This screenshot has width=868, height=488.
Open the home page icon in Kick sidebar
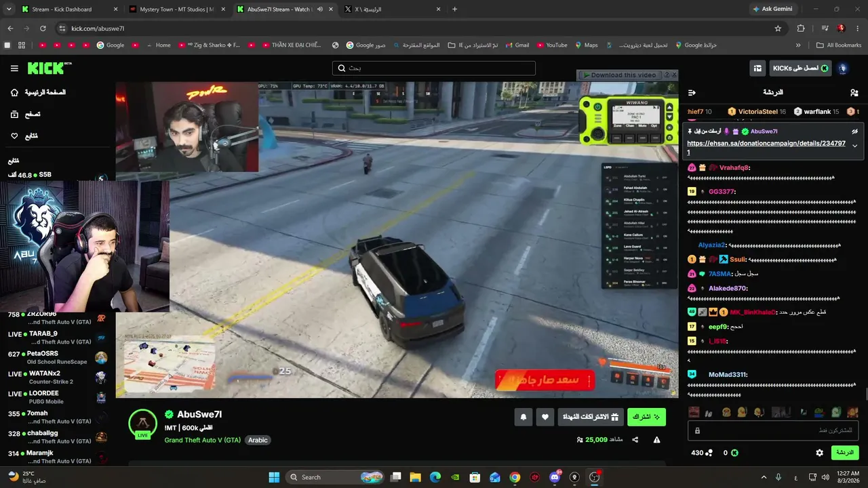click(14, 92)
